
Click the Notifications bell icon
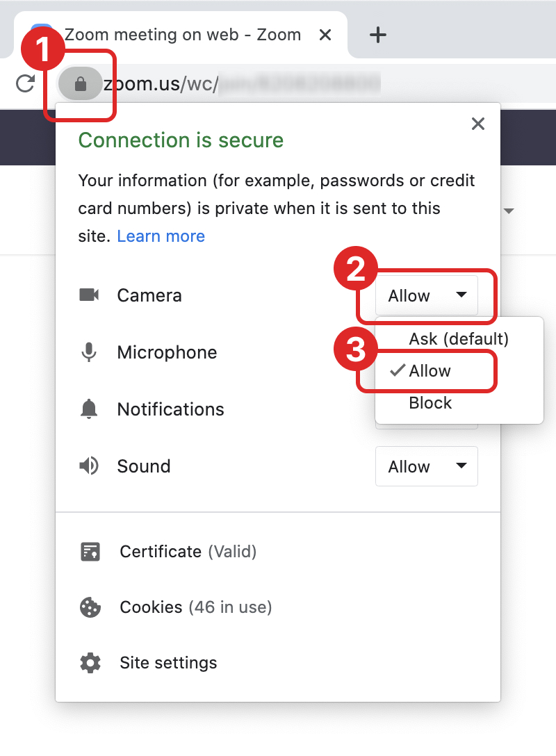(89, 409)
